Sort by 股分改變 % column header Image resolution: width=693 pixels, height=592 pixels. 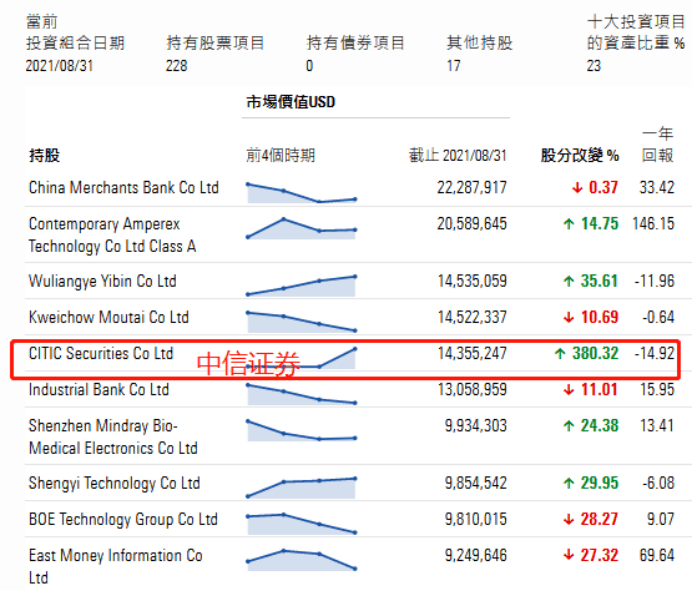coord(580,156)
